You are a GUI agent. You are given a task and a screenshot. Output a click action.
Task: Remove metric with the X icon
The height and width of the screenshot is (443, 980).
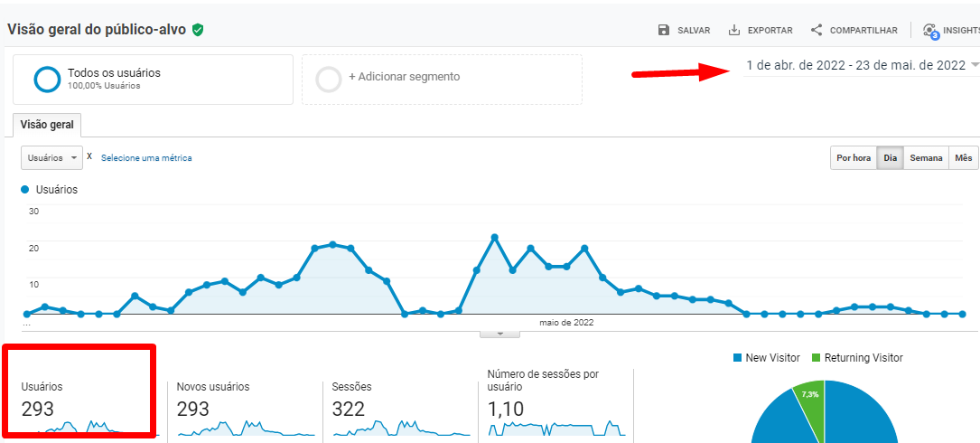click(x=89, y=156)
